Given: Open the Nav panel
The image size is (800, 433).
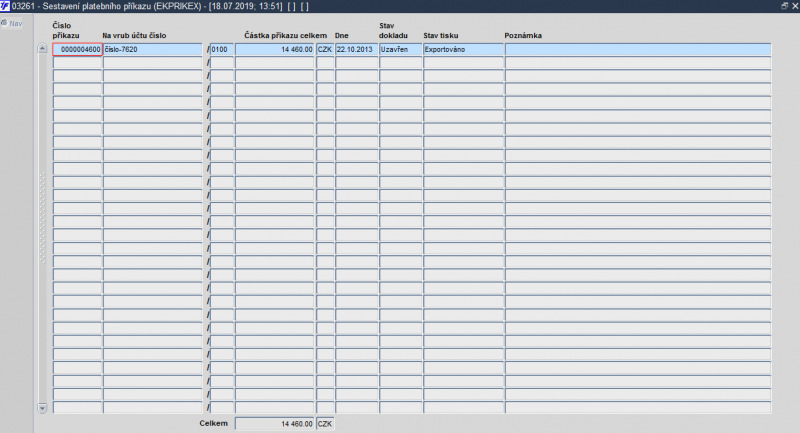Looking at the screenshot, I should pyautogui.click(x=12, y=23).
